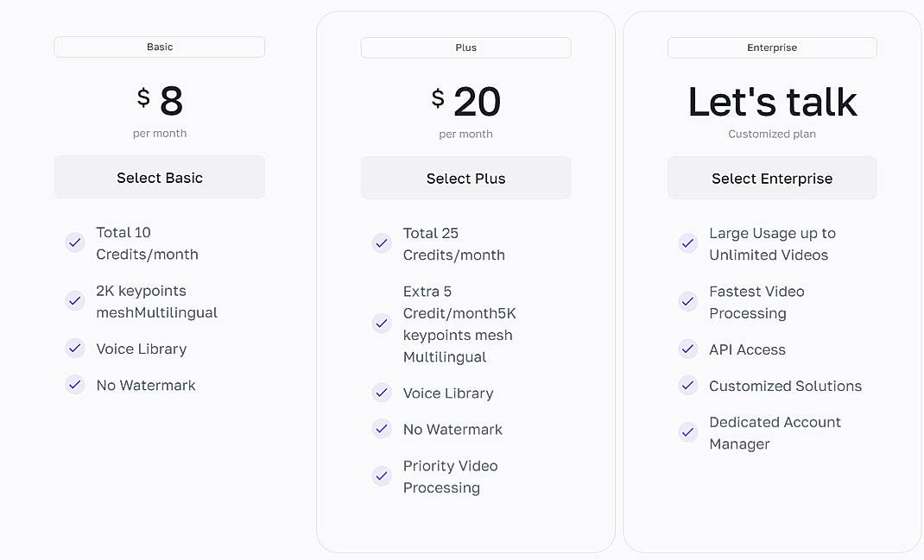Open the Plus plan label
This screenshot has width=924, height=560.
point(465,47)
